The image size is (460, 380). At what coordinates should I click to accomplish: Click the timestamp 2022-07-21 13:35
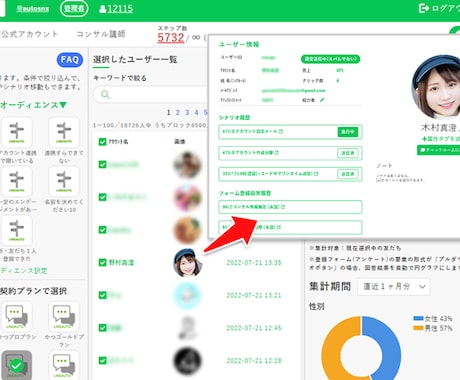coord(254,263)
